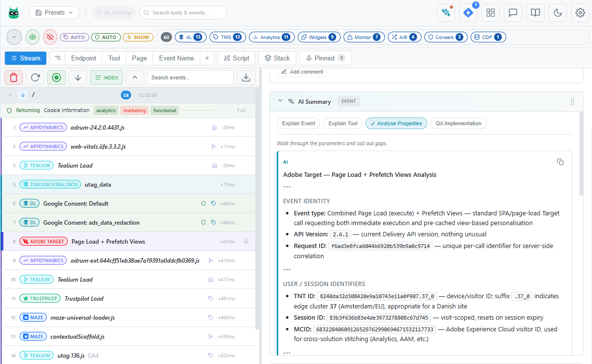The height and width of the screenshot is (364, 592).
Task: Copy the AI summary with copy icon
Action: [x=560, y=162]
